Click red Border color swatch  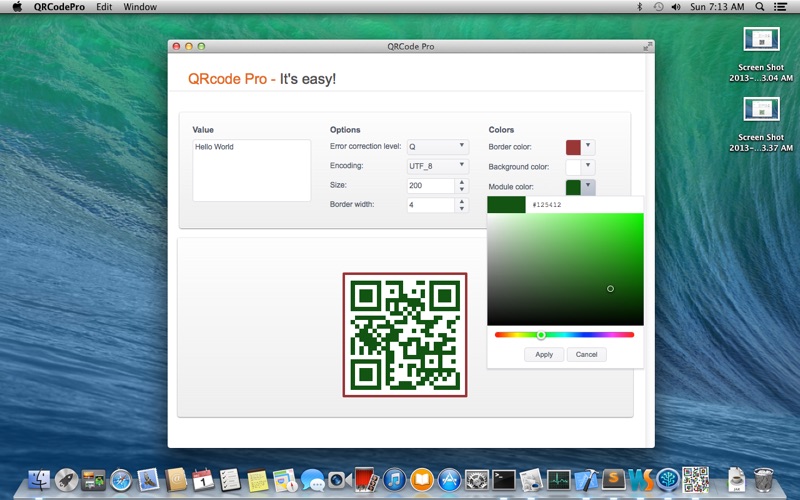click(x=573, y=147)
